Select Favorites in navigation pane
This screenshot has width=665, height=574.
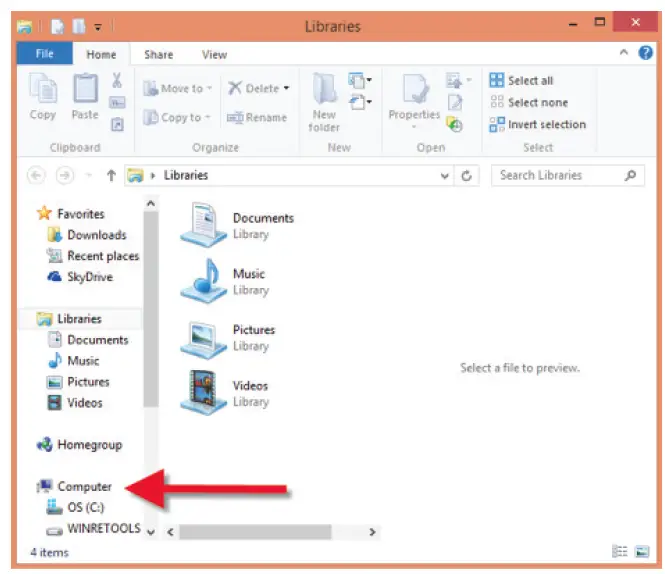[71, 214]
